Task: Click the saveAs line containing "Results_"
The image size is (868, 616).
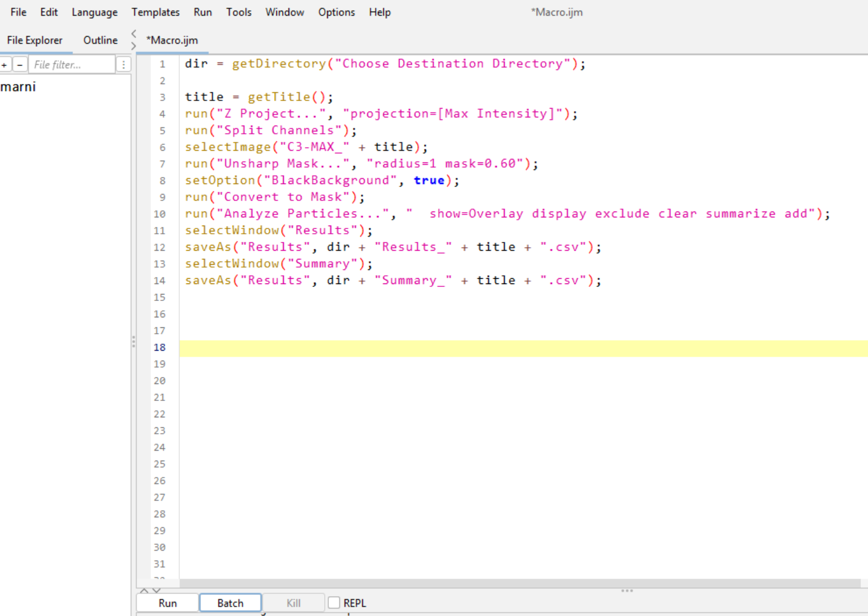Action: (x=393, y=247)
